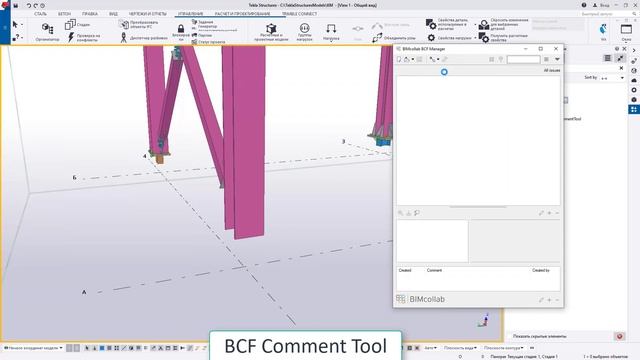Click the comment bubble icon in BCF Manager

click(417, 213)
